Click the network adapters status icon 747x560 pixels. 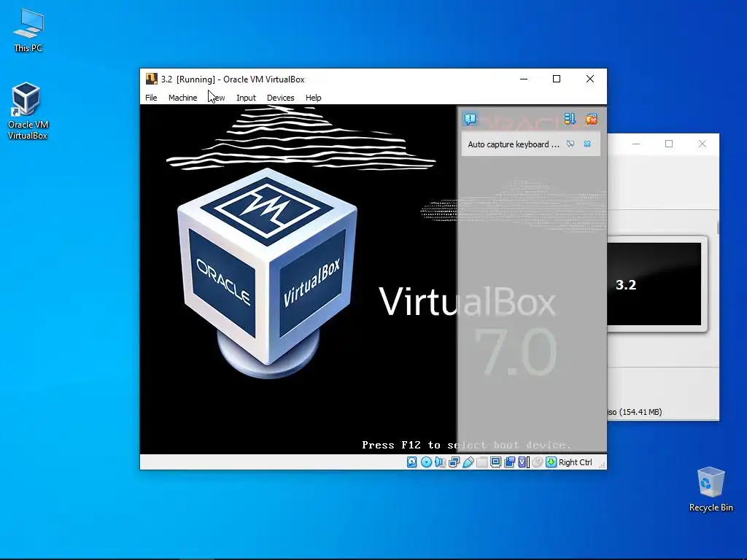pos(454,462)
